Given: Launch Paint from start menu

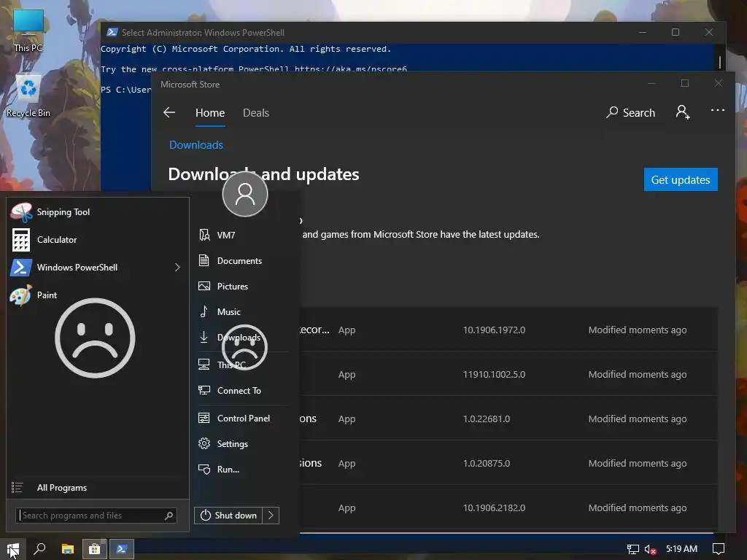Looking at the screenshot, I should click(98, 295).
